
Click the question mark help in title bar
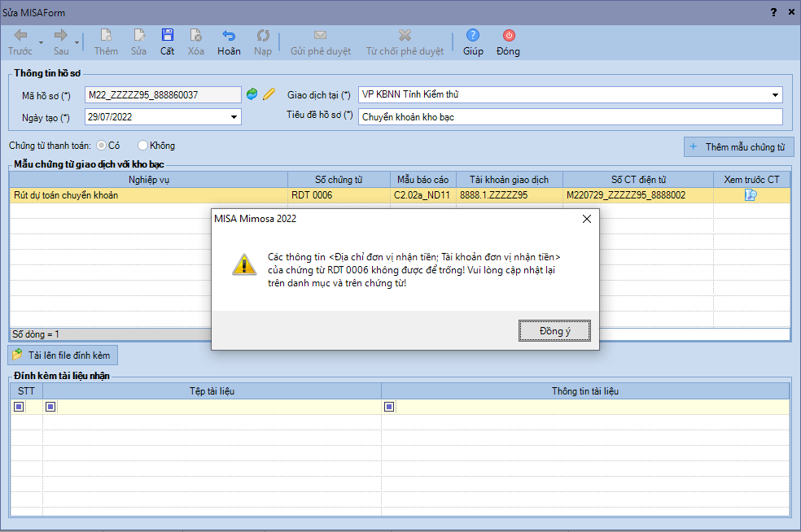773,12
